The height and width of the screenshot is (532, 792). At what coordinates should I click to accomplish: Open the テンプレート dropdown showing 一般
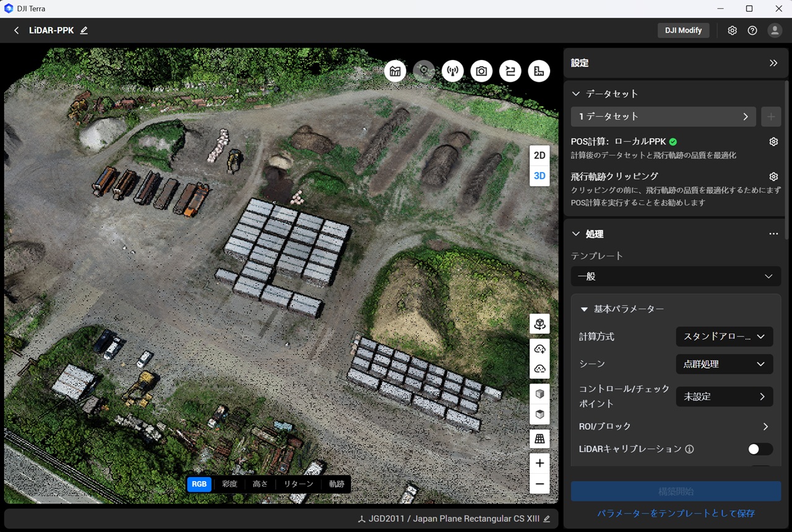point(675,277)
